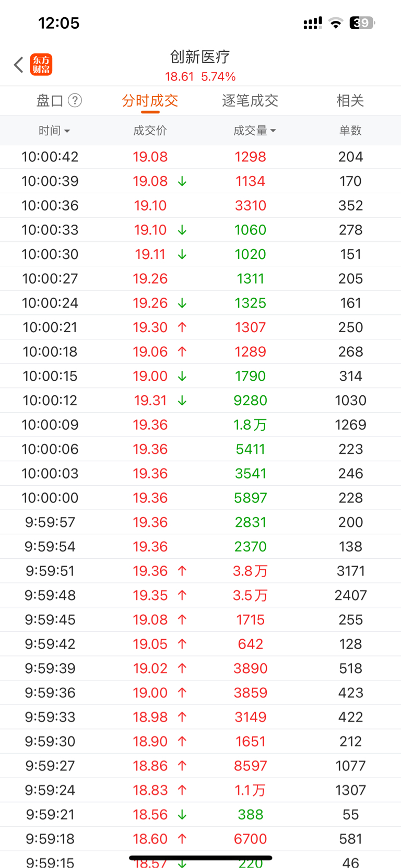Tap the Wi-Fi status icon
Image resolution: width=401 pixels, height=868 pixels.
(x=336, y=23)
